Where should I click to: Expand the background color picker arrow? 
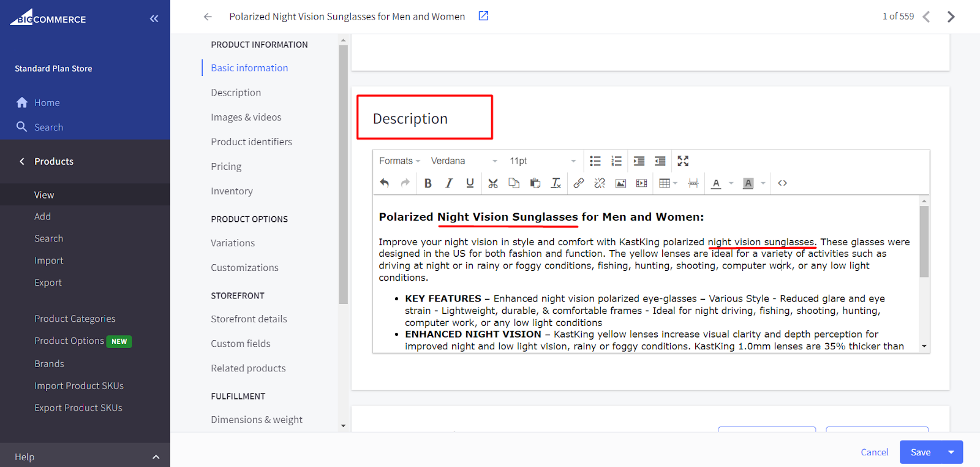[x=763, y=183]
